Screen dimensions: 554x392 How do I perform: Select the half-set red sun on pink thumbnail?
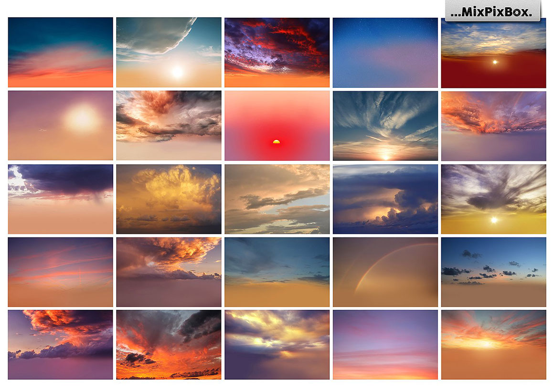pos(277,126)
